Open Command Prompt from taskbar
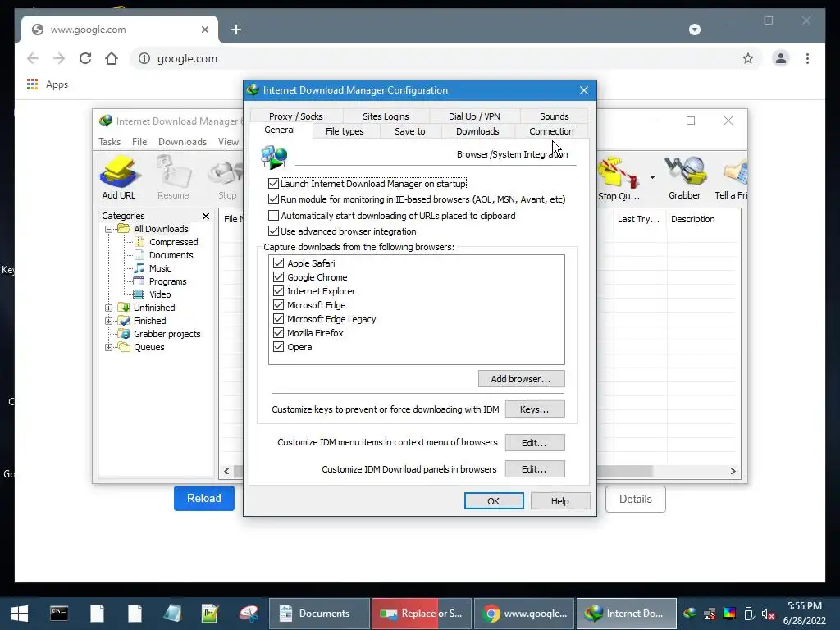This screenshot has width=840, height=630. pyautogui.click(x=59, y=614)
